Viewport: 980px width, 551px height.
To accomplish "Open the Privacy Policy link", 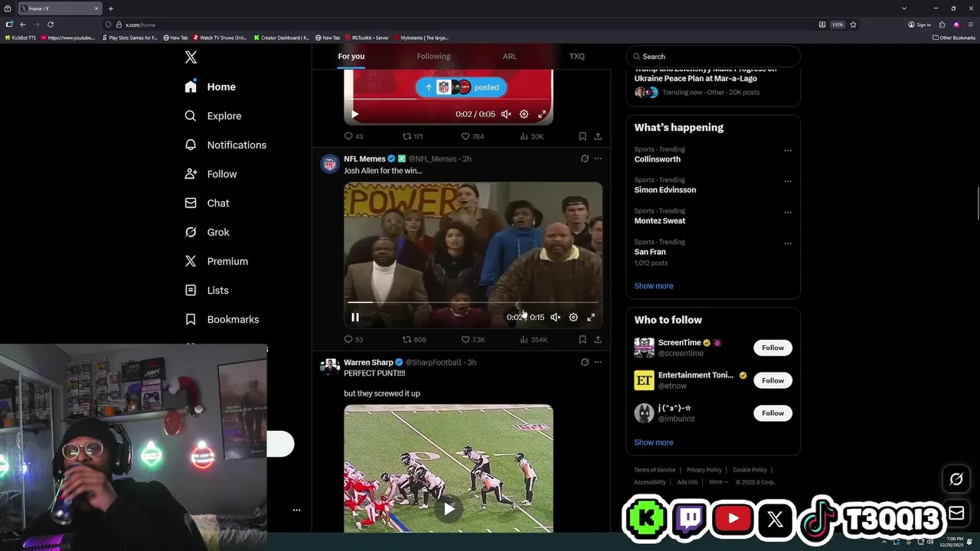I will pyautogui.click(x=704, y=470).
